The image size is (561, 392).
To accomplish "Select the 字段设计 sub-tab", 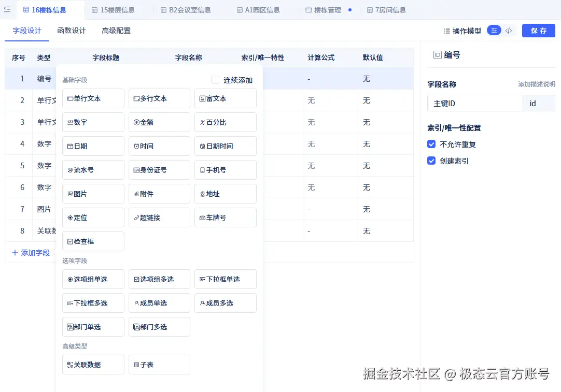I will [x=27, y=31].
